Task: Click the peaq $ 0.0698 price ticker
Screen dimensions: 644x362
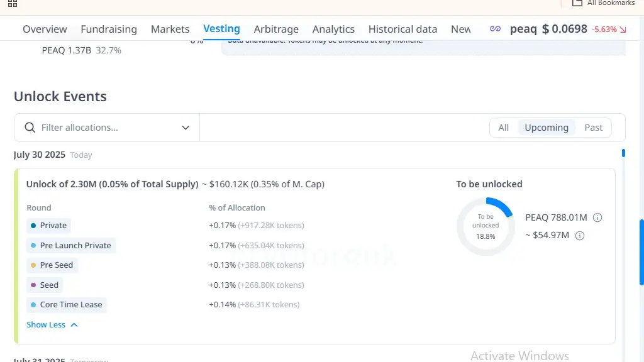Action: [x=548, y=29]
